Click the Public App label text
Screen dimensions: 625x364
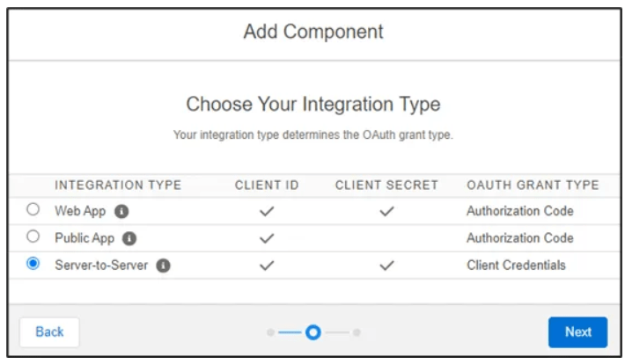click(84, 238)
